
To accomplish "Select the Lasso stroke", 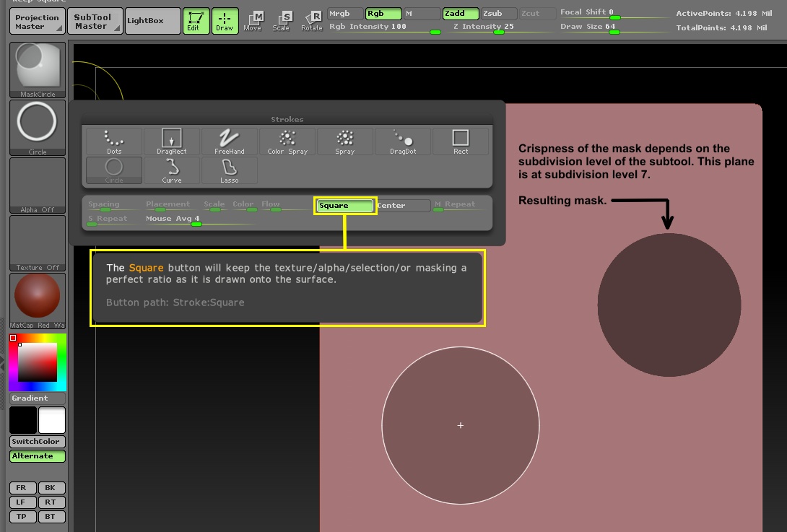I will 230,170.
